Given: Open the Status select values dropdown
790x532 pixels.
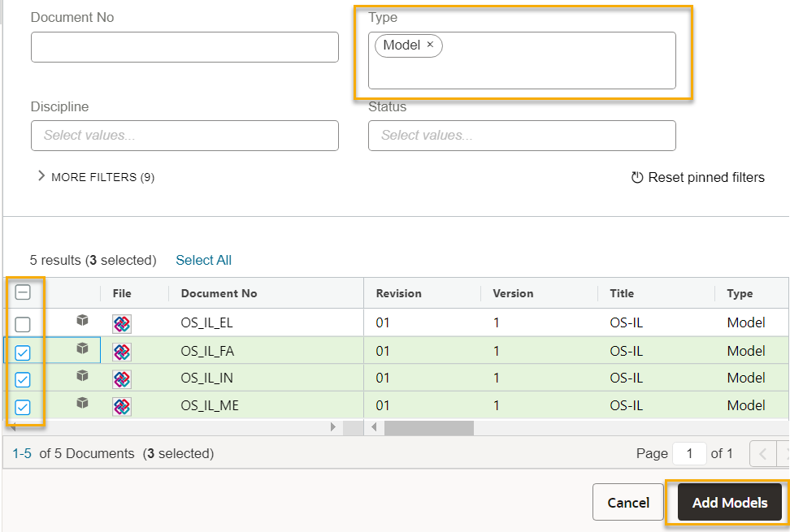Looking at the screenshot, I should pos(522,136).
